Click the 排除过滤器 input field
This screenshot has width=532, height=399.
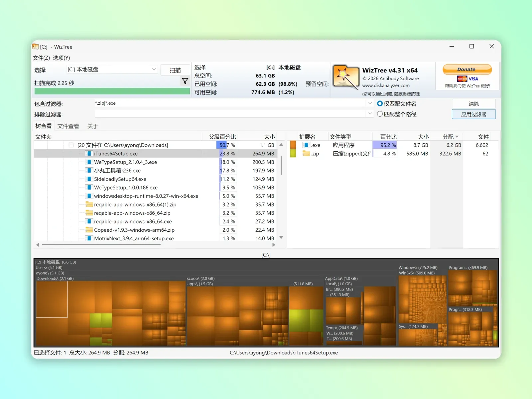point(230,114)
